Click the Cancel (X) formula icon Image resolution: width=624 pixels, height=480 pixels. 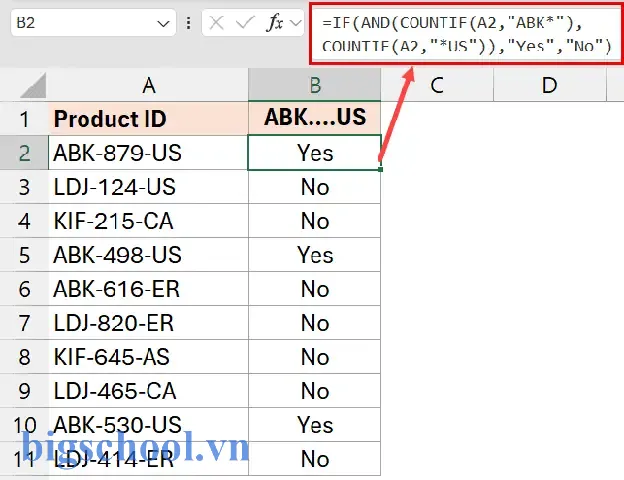click(x=216, y=23)
